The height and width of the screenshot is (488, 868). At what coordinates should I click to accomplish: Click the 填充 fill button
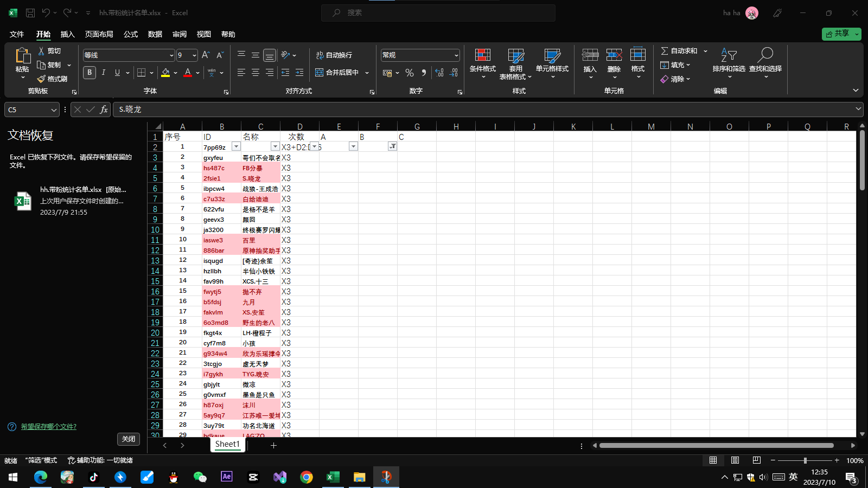click(675, 65)
